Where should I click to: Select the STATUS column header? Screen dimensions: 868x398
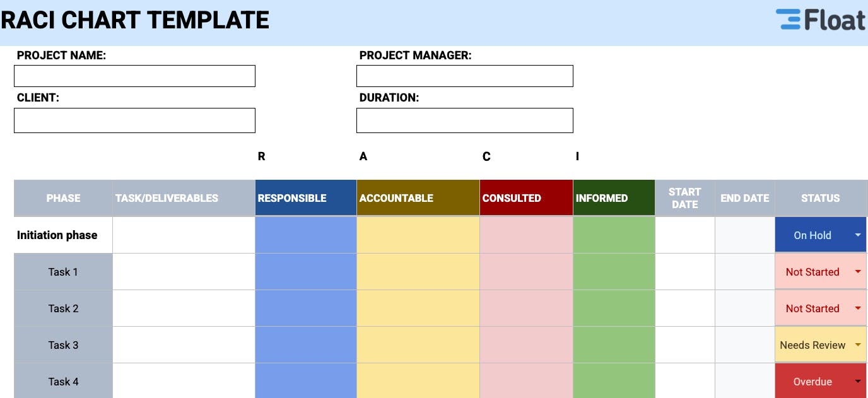point(821,198)
